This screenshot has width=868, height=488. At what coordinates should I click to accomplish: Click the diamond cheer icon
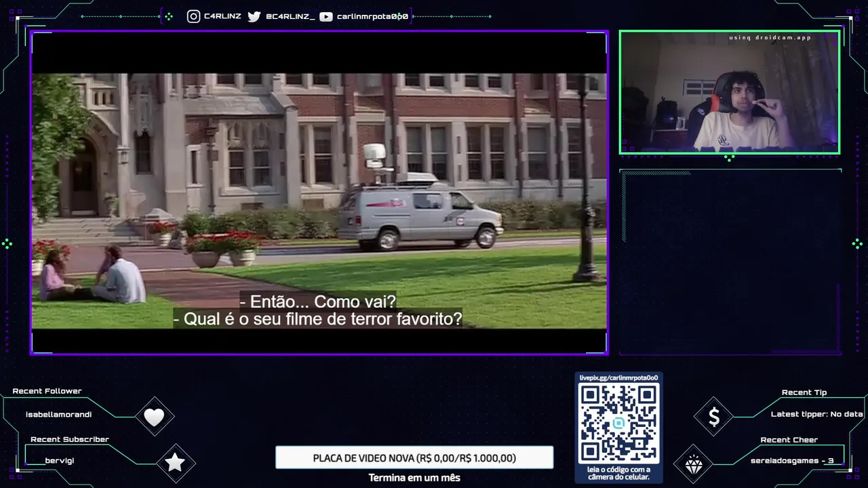[694, 465]
